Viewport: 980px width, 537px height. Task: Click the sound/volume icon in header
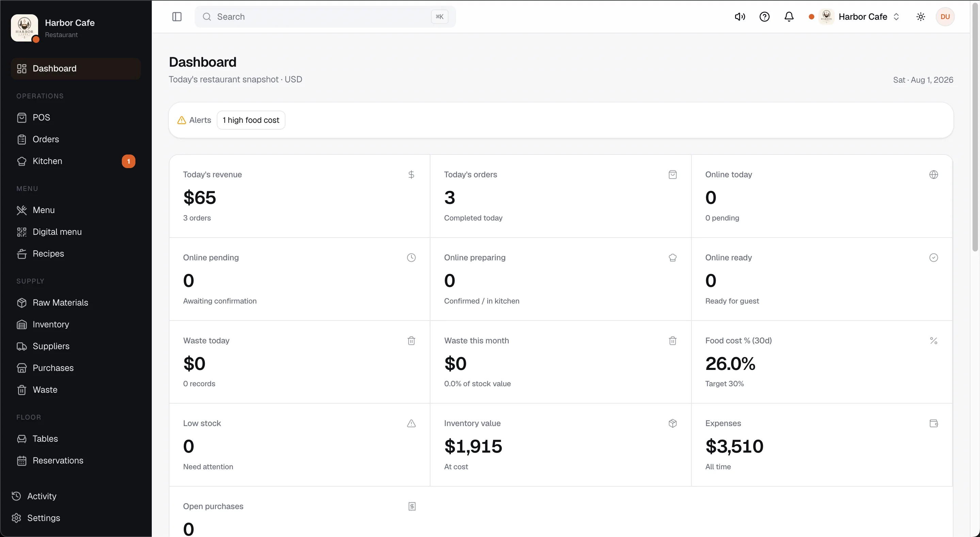pos(739,17)
